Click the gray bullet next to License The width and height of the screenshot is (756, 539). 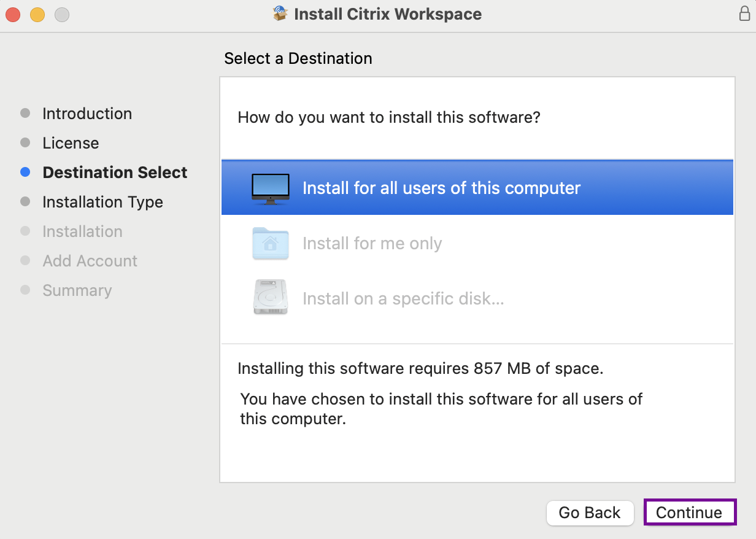25,142
